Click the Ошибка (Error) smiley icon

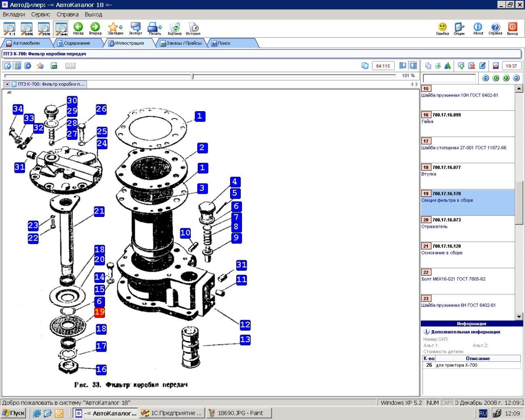click(442, 28)
